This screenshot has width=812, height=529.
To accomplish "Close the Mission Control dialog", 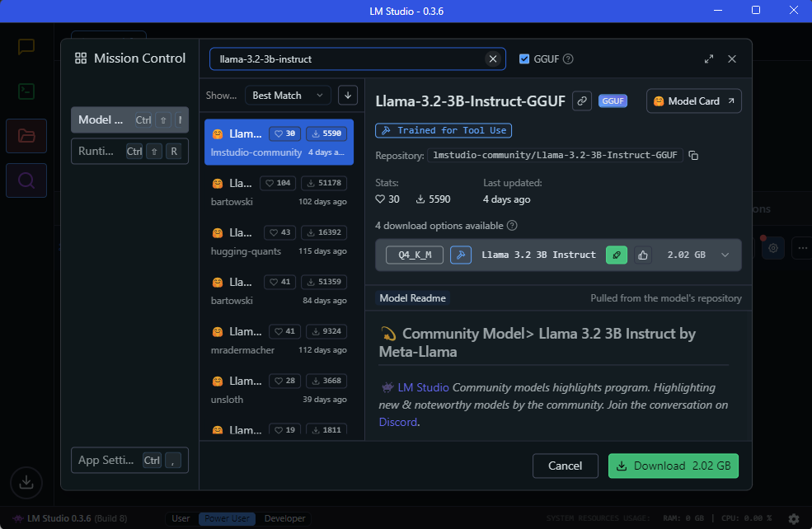I will point(732,59).
